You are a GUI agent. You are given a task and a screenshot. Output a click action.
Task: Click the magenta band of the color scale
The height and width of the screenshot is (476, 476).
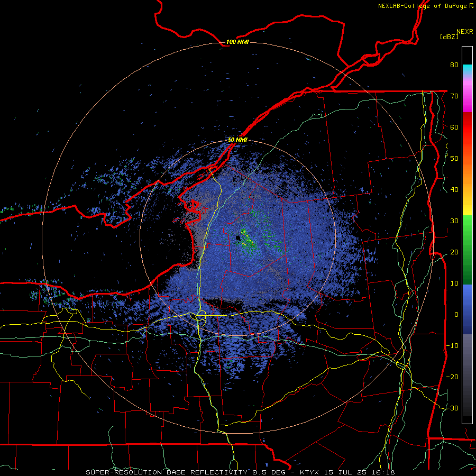pos(467,97)
